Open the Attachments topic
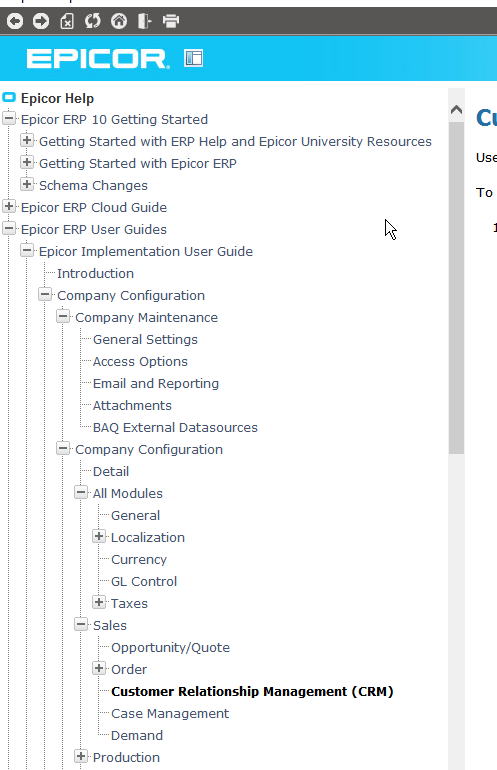The image size is (497, 770). point(132,406)
